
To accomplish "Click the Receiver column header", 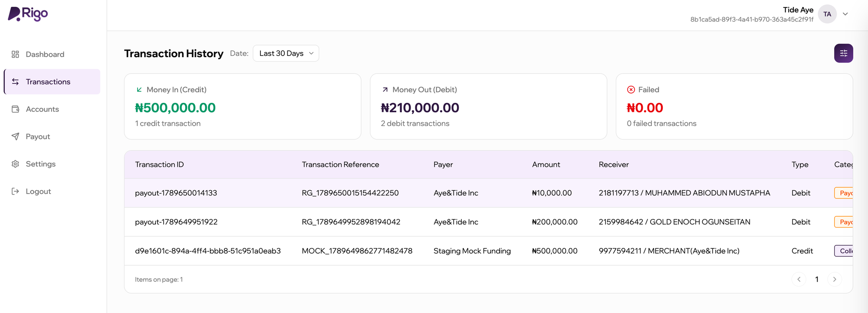I will pos(614,165).
